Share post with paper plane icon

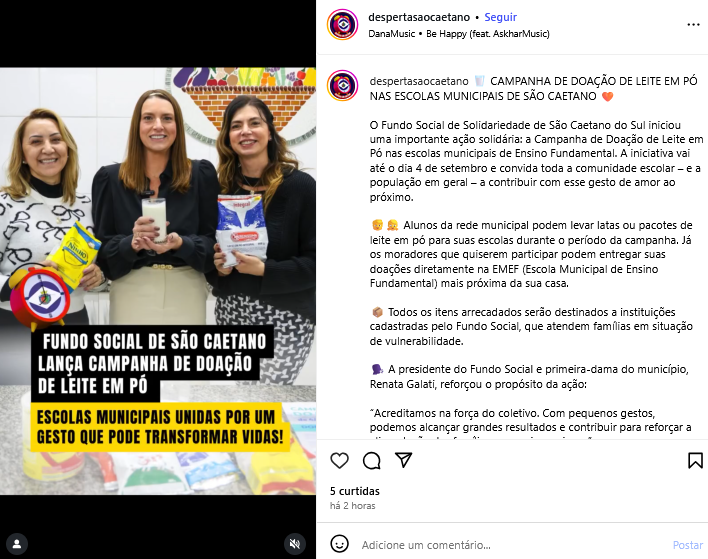click(x=403, y=460)
